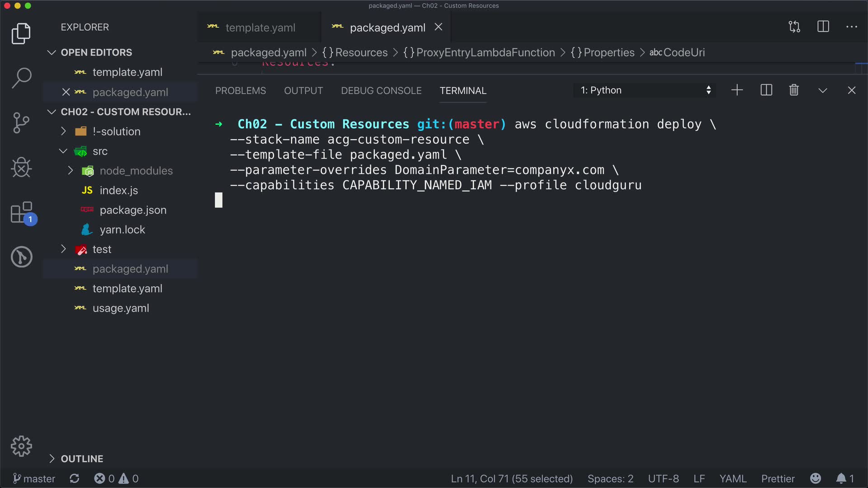Click YAML language mode in status bar
This screenshot has height=488, width=868.
click(x=733, y=479)
